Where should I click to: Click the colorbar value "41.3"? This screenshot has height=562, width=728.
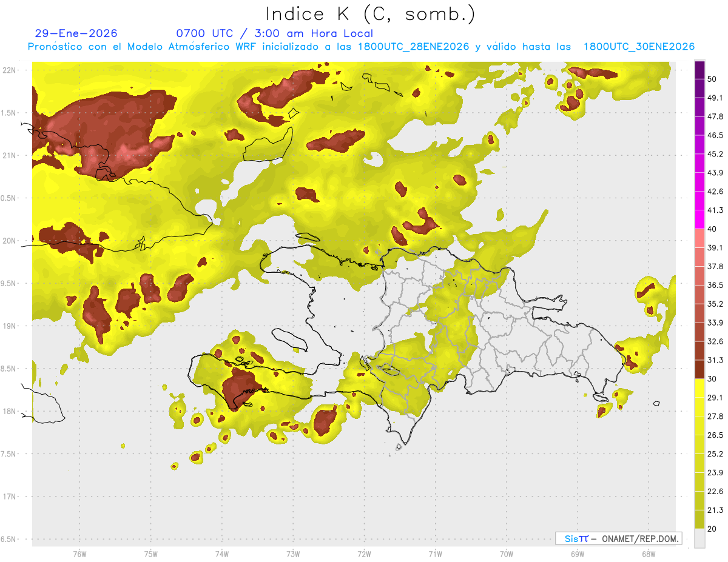(715, 210)
